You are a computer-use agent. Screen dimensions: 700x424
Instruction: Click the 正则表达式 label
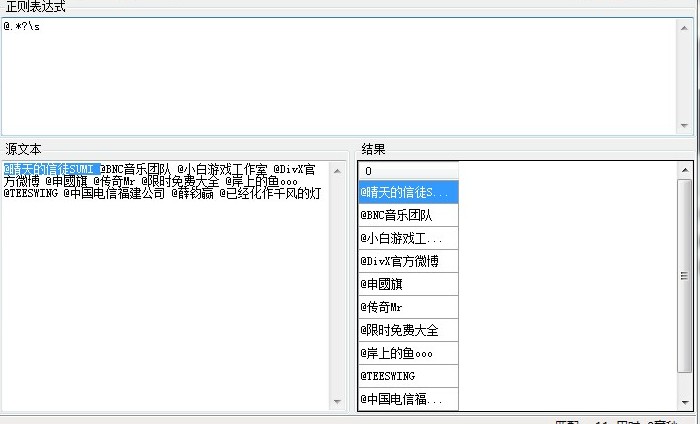tap(35, 7)
